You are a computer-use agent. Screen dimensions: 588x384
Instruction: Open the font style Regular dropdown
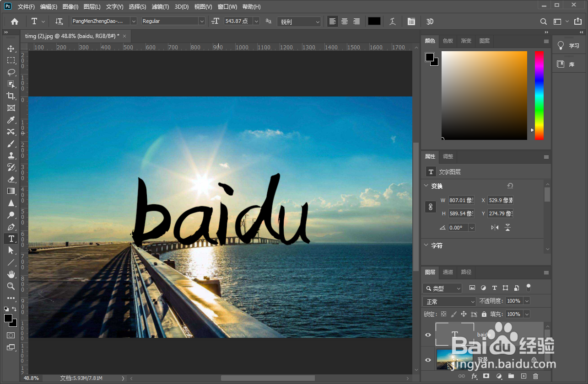click(x=201, y=21)
